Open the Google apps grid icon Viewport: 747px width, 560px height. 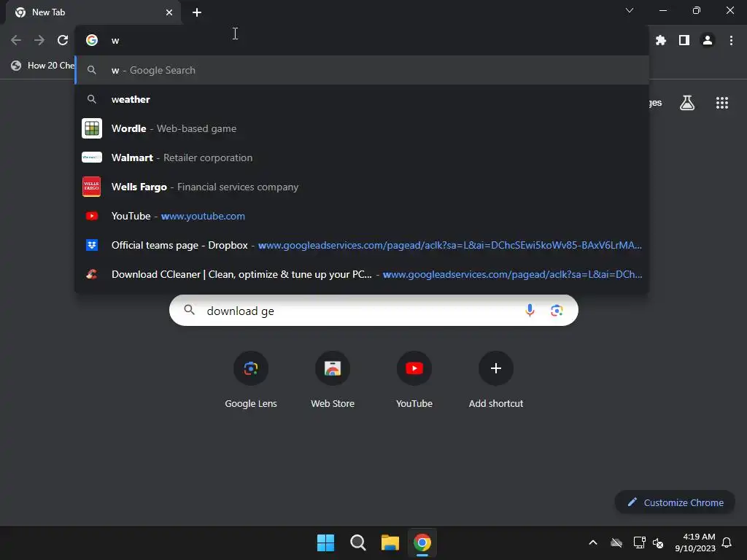(x=721, y=103)
